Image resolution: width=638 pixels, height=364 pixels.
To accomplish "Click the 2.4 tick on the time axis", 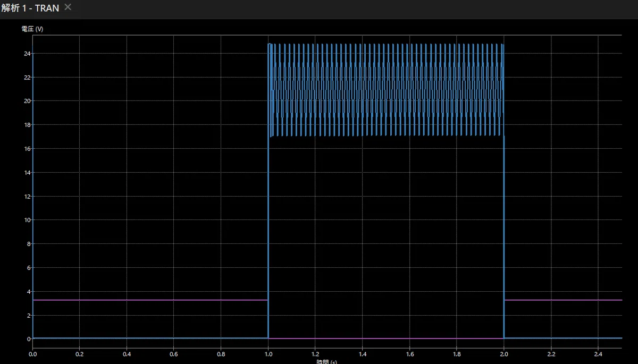I will pyautogui.click(x=598, y=353).
